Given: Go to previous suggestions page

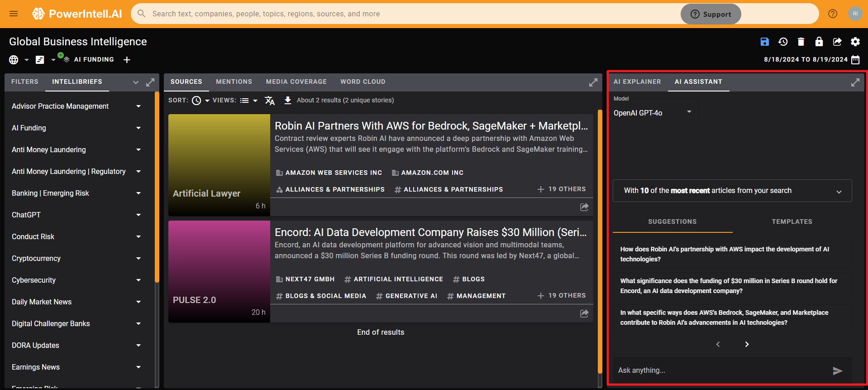Looking at the screenshot, I should point(718,344).
